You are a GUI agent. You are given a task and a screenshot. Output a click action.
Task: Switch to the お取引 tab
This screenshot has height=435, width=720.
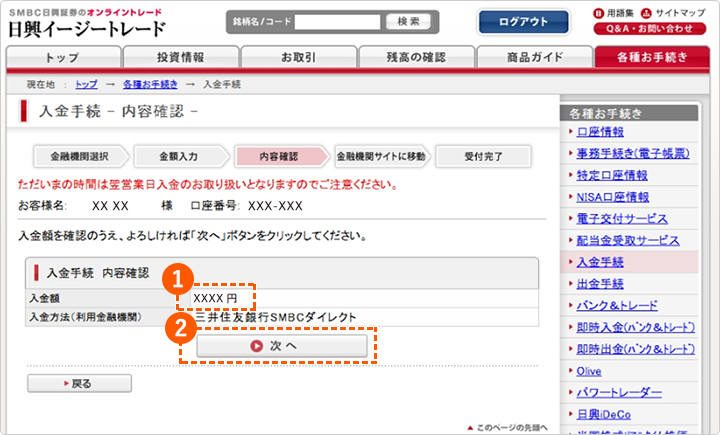point(298,57)
